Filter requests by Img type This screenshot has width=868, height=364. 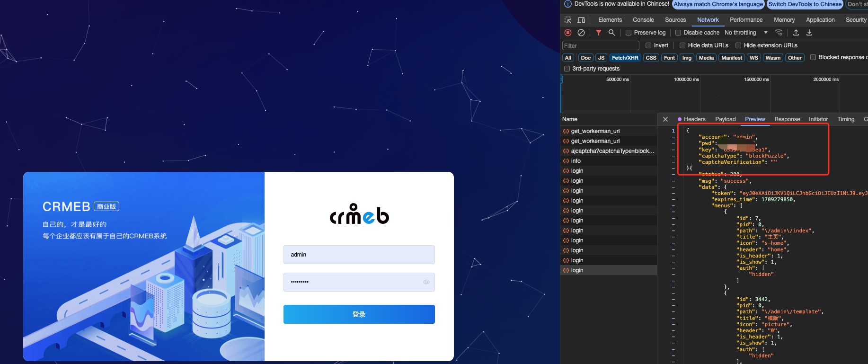687,58
